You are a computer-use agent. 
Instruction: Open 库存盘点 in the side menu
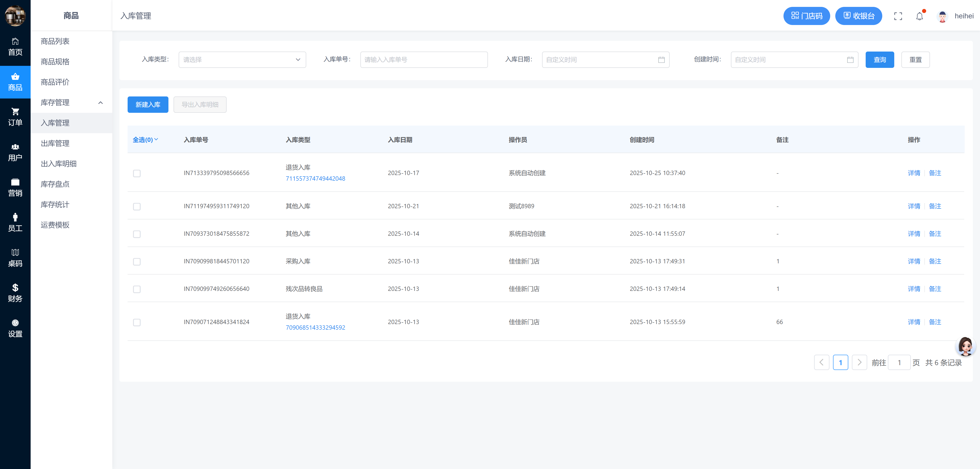tap(55, 184)
